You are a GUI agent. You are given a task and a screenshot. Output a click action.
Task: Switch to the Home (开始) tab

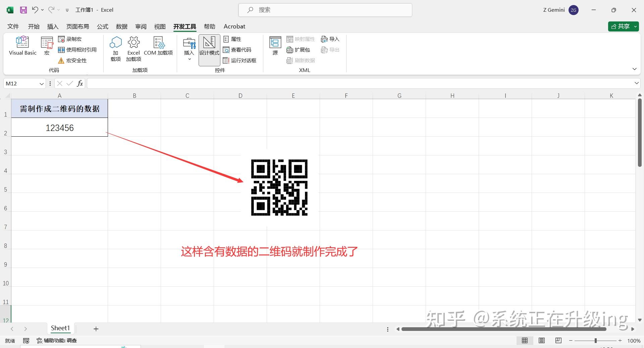click(34, 26)
